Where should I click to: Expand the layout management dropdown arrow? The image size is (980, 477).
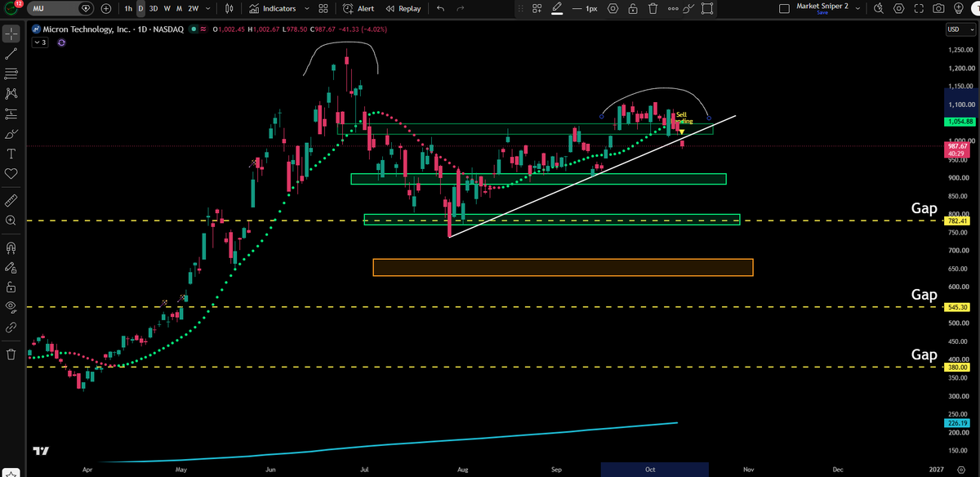(x=856, y=8)
